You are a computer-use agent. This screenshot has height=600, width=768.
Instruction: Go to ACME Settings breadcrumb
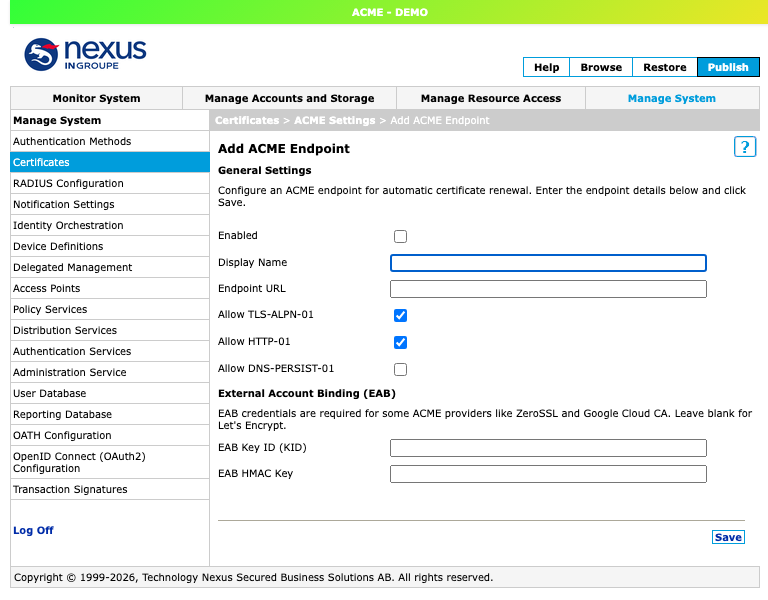335,120
